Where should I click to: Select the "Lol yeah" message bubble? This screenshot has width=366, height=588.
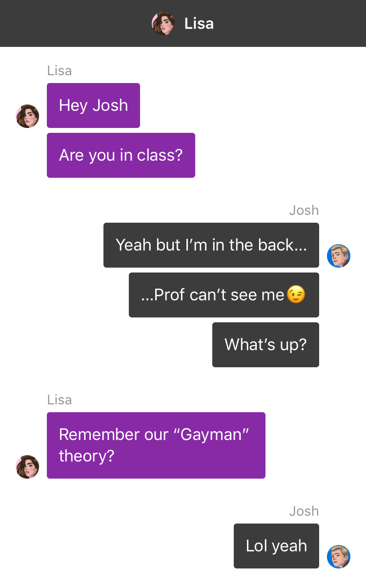click(276, 546)
